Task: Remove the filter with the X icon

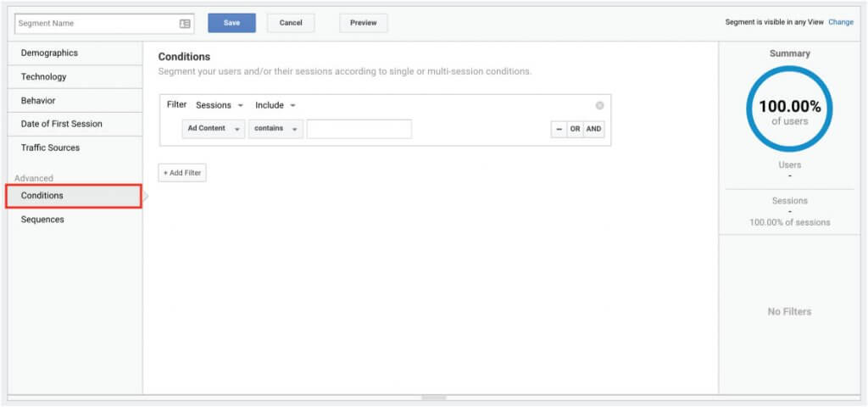Action: [x=599, y=106]
